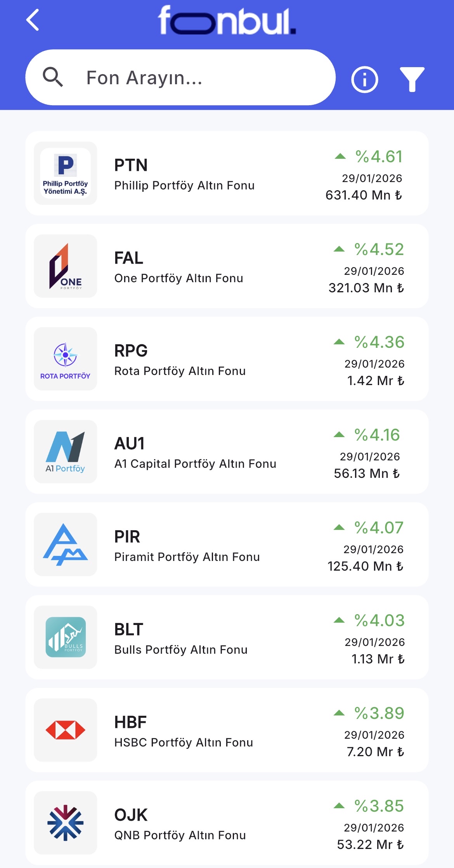Tap the One Portföy logo
Screen dimensions: 454x868
65,266
